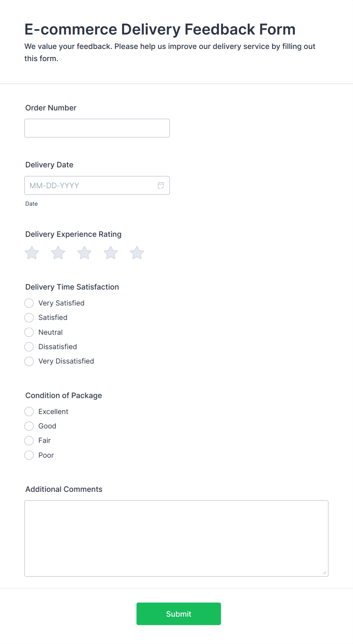Click the Additional Comments text area

tap(176, 539)
